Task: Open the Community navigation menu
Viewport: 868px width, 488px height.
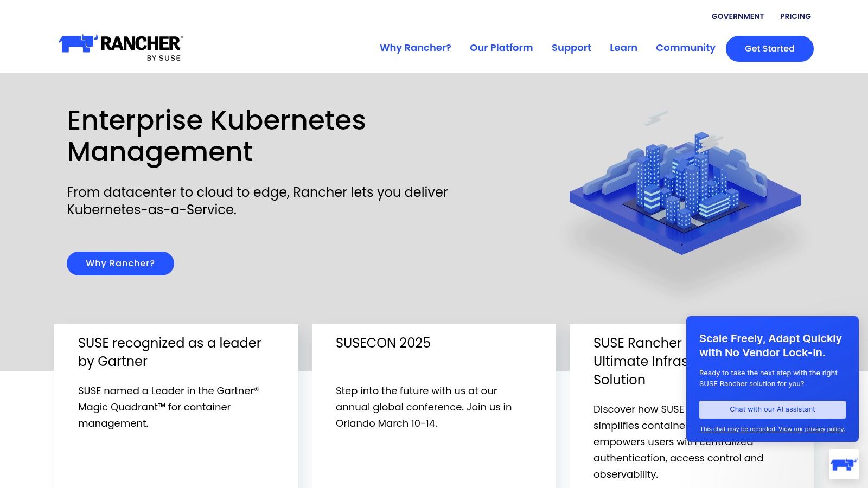Action: pos(686,48)
